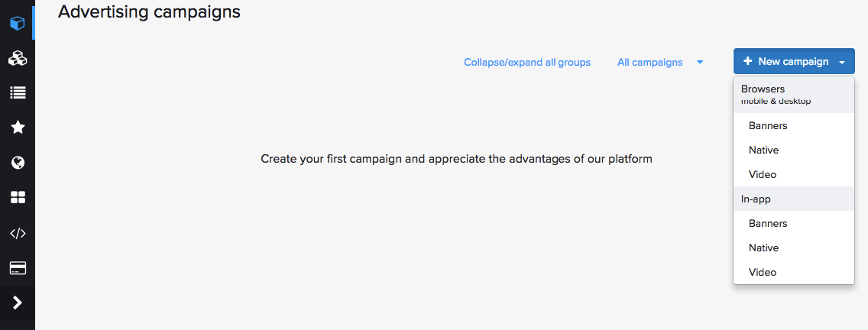Choose Native under In-app section
This screenshot has width=868, height=330.
point(763,247)
